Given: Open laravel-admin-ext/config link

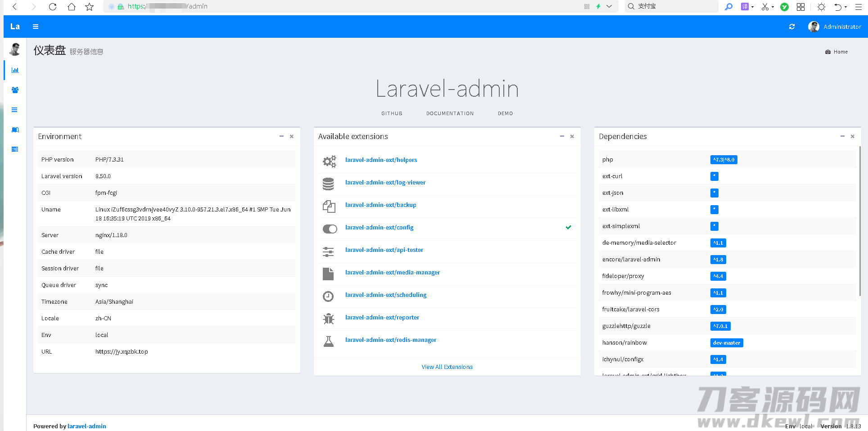Looking at the screenshot, I should 379,227.
